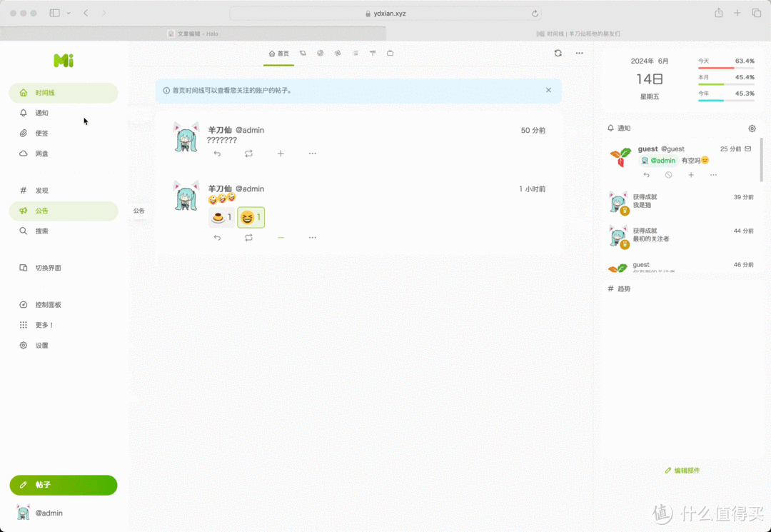Open the 搜索 search page
Image resolution: width=771 pixels, height=532 pixels.
tap(41, 231)
